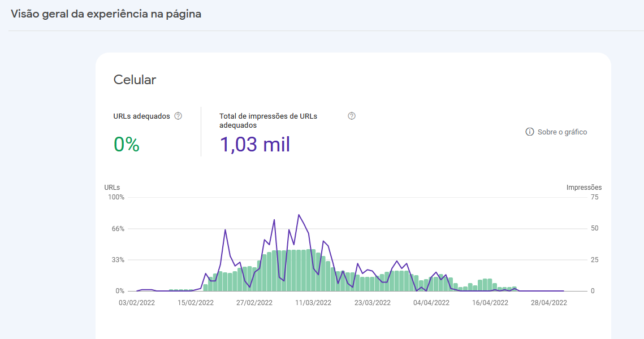Viewport: 644px width, 339px height.
Task: Click the purple 1,03 mil value
Action: tap(254, 145)
